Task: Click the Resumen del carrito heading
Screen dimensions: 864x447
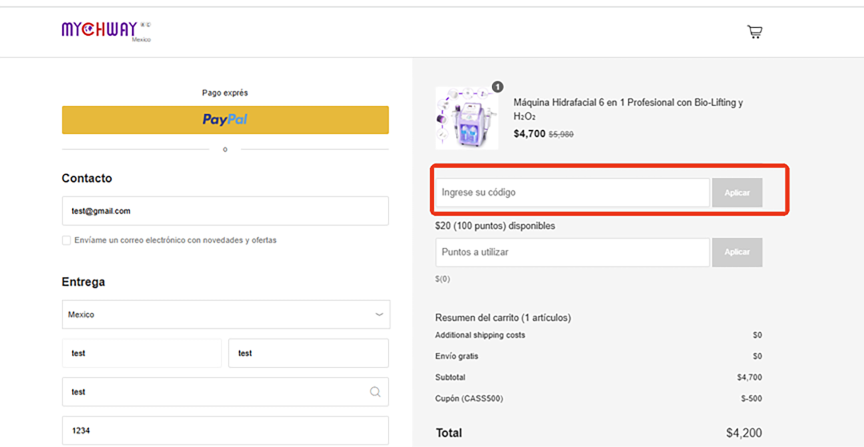Action: pos(503,317)
